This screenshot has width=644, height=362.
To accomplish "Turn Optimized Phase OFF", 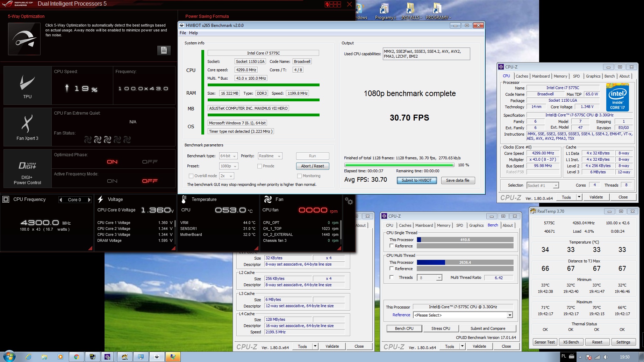I will (x=150, y=162).
